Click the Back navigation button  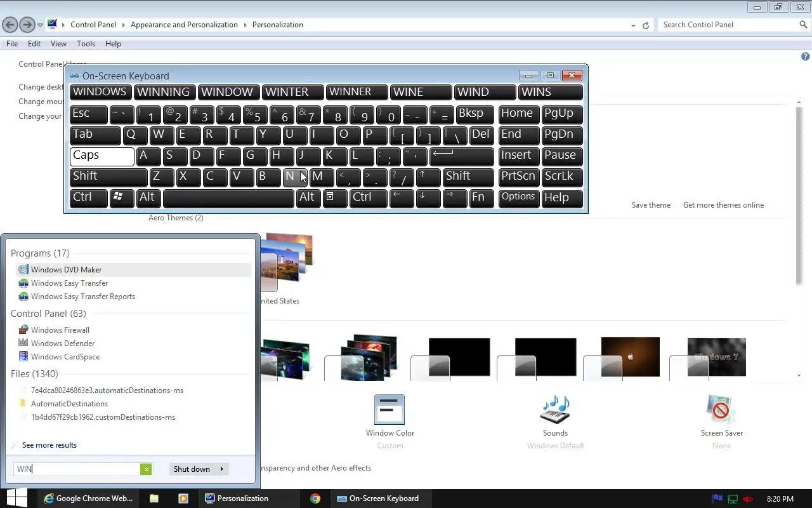[10, 25]
